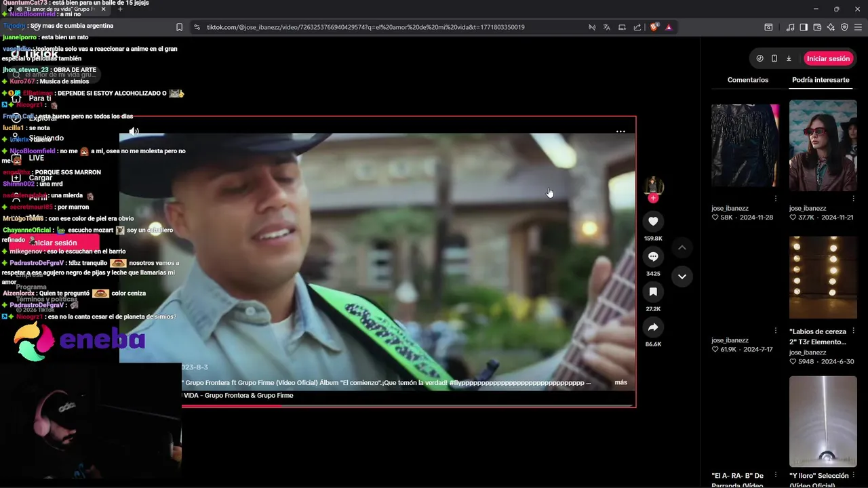
Task: Click the site settings icon in address bar
Action: tap(197, 27)
